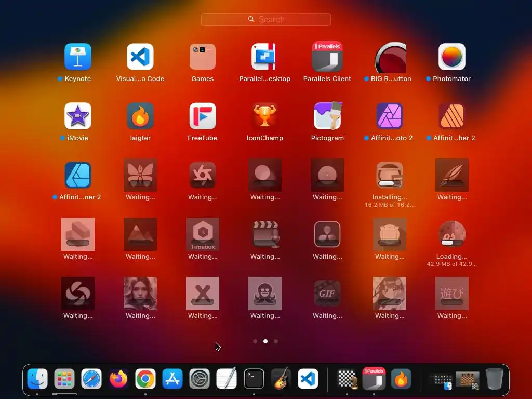
Task: Launch Firefox from the Dock
Action: click(x=118, y=378)
